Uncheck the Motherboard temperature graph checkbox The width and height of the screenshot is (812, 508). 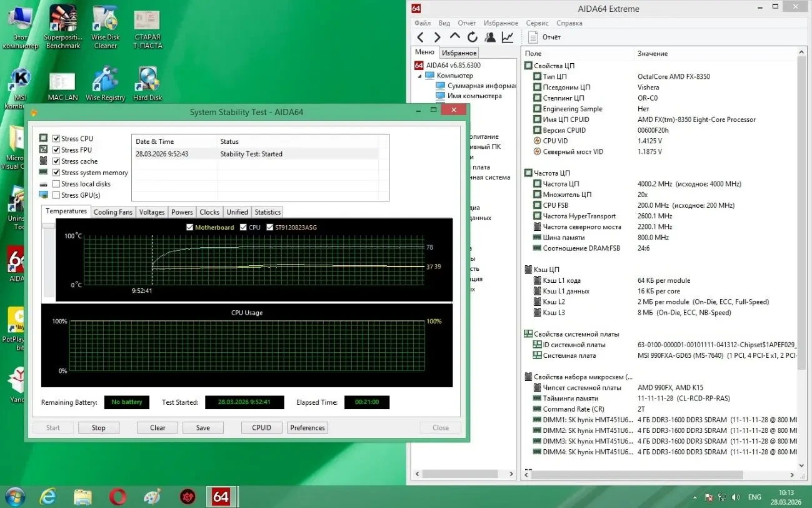(189, 227)
